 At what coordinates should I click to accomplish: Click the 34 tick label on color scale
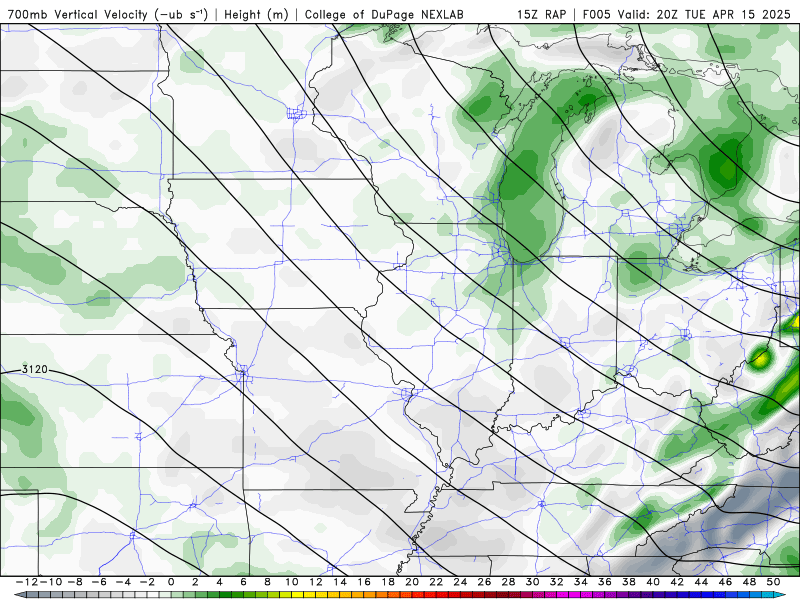(x=581, y=582)
